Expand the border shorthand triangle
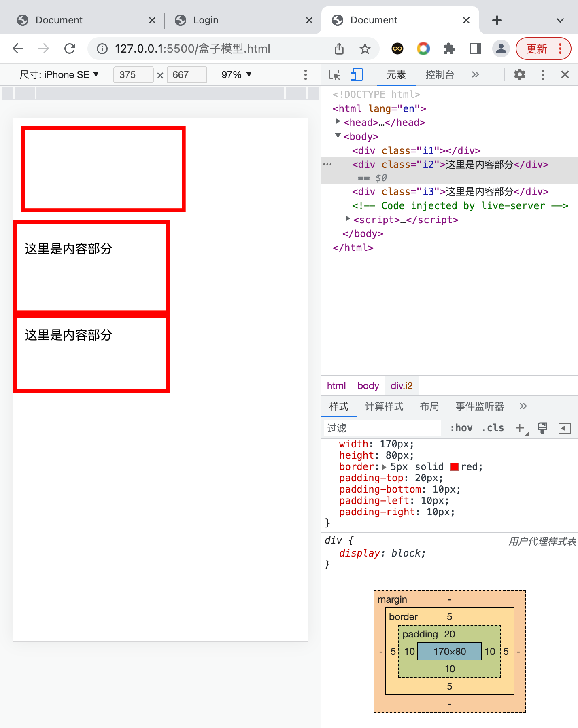Viewport: 578px width, 728px height. pyautogui.click(x=385, y=467)
